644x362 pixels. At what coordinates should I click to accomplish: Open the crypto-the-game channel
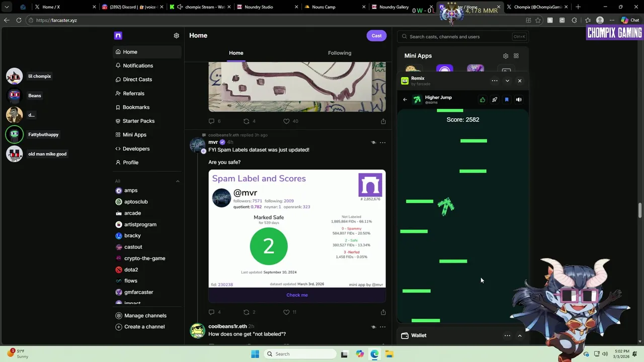140,258
